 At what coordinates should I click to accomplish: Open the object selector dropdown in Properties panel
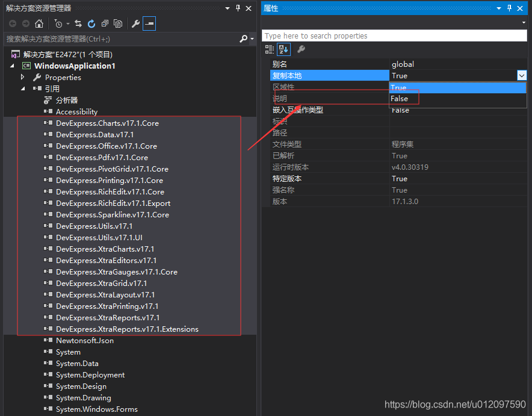(524, 22)
